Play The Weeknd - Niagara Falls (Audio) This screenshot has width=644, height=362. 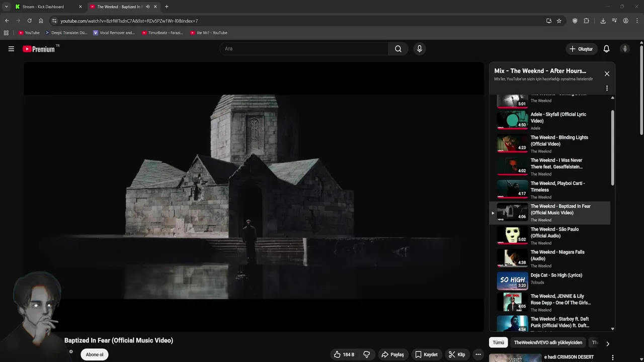pos(549,259)
